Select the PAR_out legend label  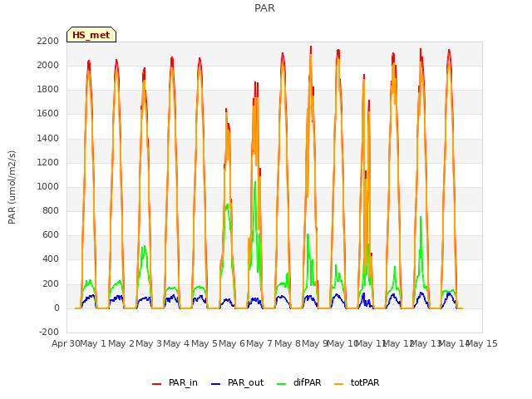click(246, 382)
